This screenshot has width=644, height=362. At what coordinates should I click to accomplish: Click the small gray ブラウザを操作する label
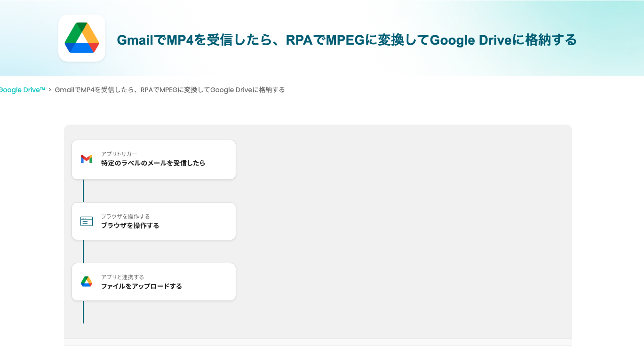click(x=125, y=216)
